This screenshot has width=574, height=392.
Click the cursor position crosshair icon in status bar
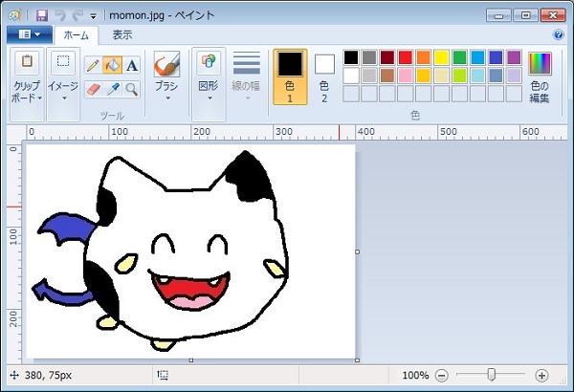coord(14,375)
